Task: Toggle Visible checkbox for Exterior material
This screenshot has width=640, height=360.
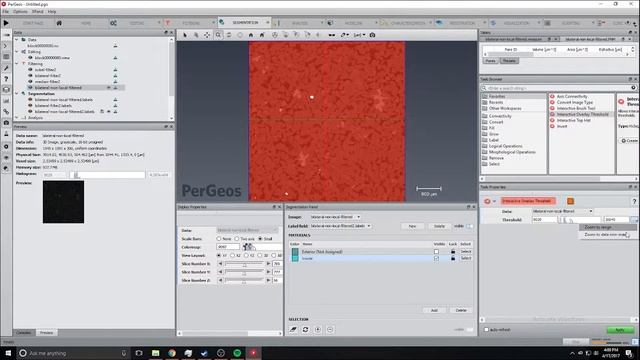Action: pyautogui.click(x=436, y=251)
